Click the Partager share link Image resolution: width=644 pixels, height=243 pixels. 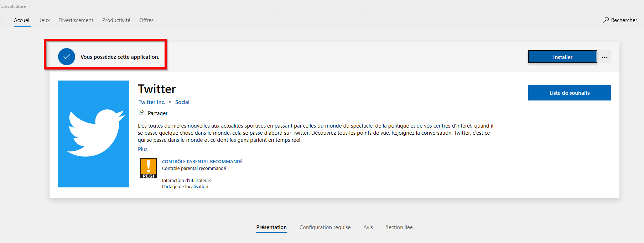[x=157, y=113]
